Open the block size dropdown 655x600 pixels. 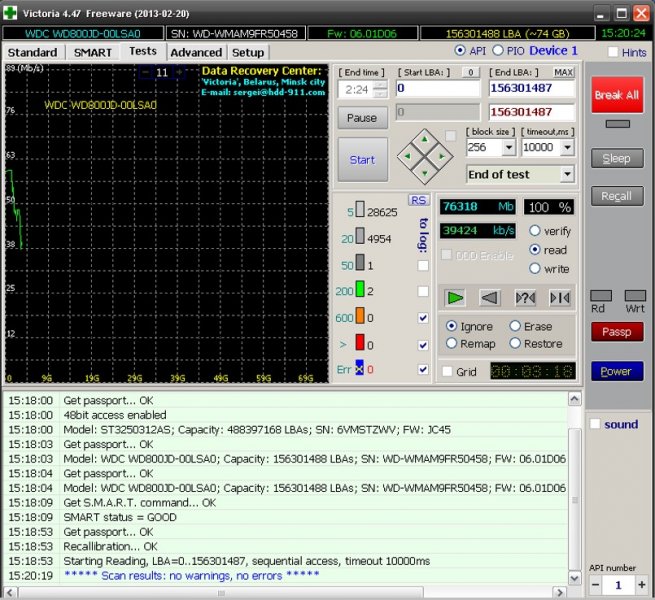coord(509,147)
